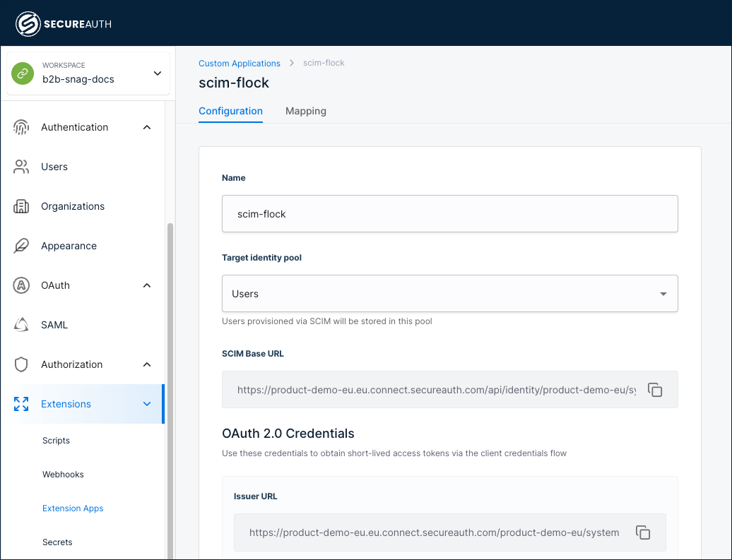Screen dimensions: 732x560
Task: Click the SCIM Base URL field
Action: click(x=449, y=390)
